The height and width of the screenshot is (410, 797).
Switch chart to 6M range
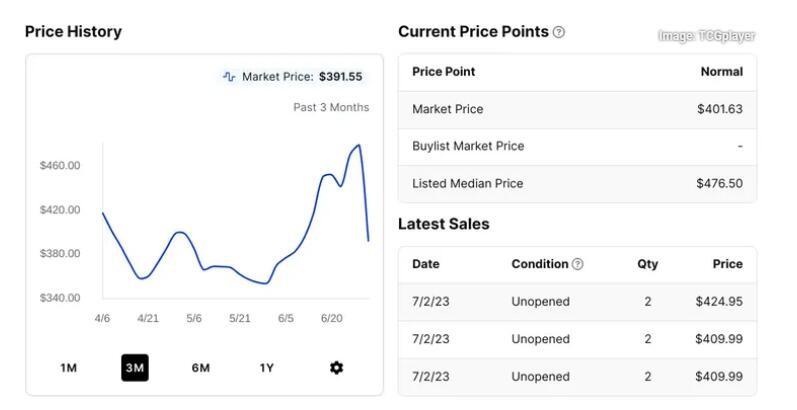pyautogui.click(x=201, y=368)
